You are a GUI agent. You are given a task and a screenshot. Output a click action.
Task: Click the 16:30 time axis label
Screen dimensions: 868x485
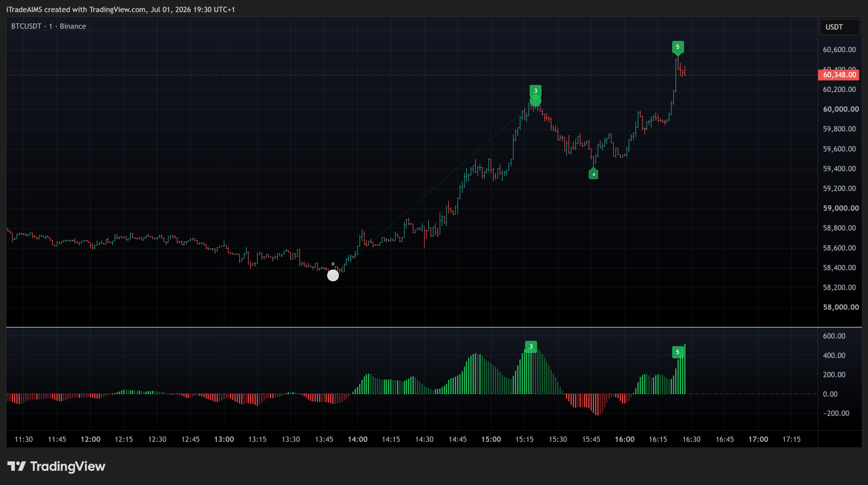(692, 439)
